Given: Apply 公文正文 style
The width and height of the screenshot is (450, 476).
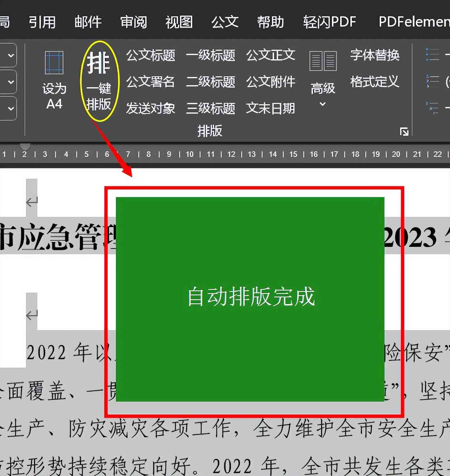Looking at the screenshot, I should (x=271, y=55).
